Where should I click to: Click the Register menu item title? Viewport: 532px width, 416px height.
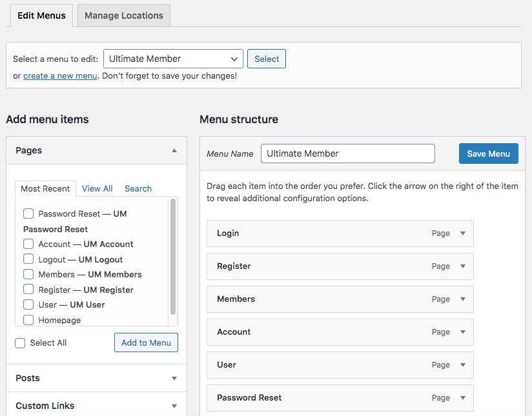point(234,266)
